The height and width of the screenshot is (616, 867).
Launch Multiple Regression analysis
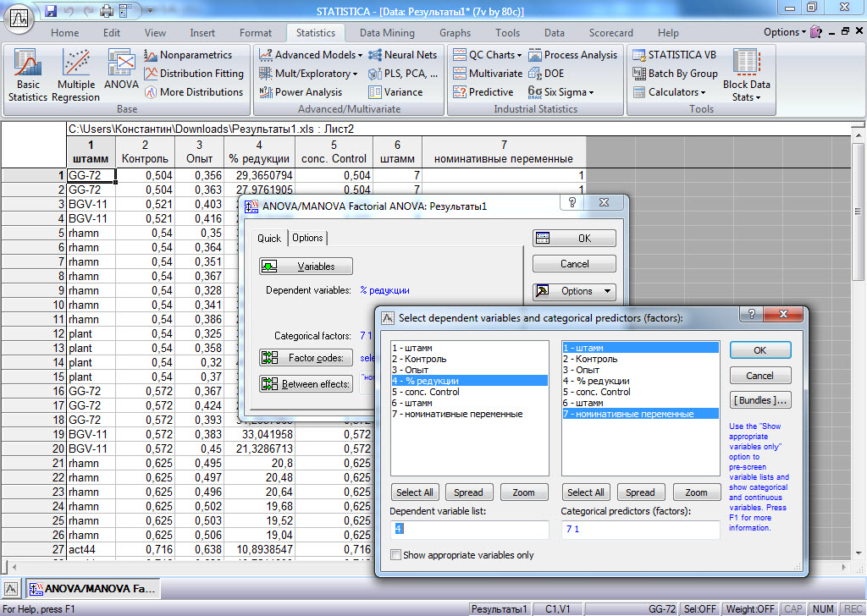75,75
